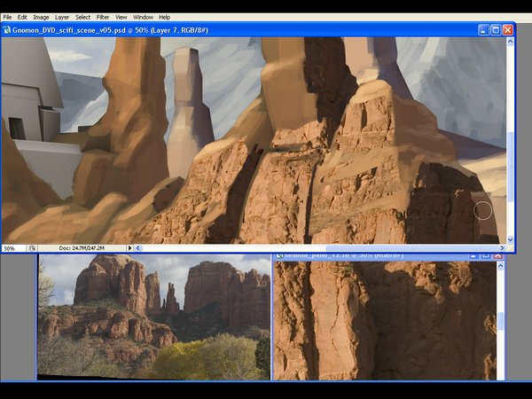Click the horizontal scrollbar left arrow
This screenshot has height=399, width=532.
coord(138,248)
